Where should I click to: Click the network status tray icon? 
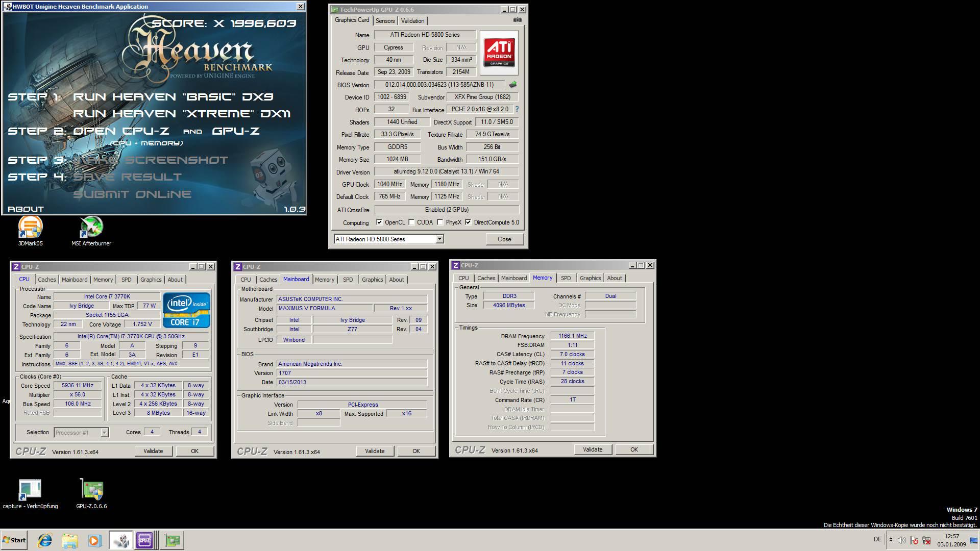point(926,540)
